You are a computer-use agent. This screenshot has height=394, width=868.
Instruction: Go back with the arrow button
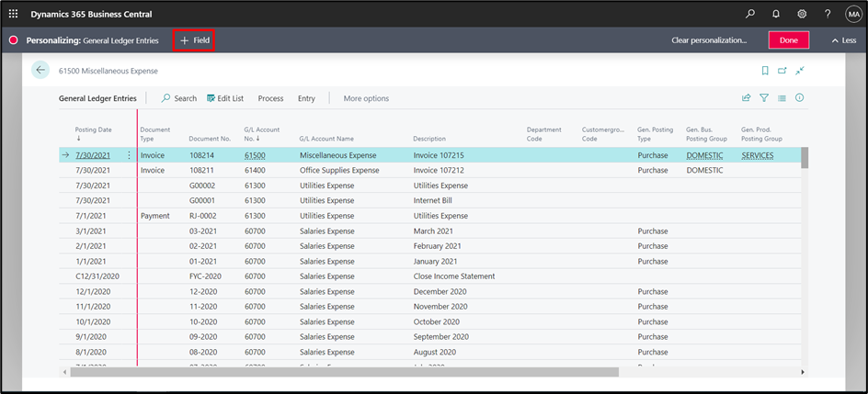[40, 70]
